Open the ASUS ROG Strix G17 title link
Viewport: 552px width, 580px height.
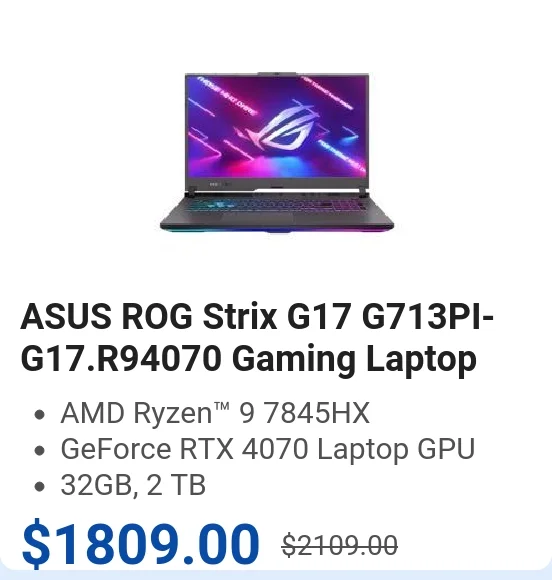tap(257, 337)
